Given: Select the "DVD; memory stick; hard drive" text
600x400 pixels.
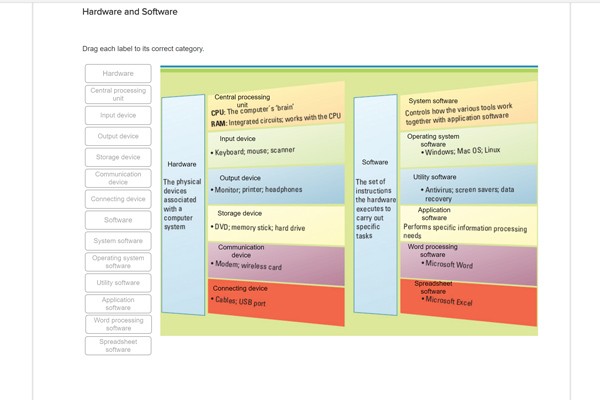Looking at the screenshot, I should [x=258, y=228].
